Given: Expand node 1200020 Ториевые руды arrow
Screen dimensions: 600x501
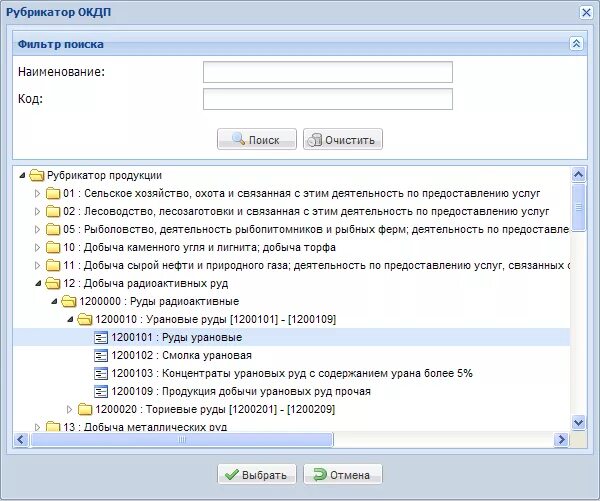Looking at the screenshot, I should [x=70, y=410].
